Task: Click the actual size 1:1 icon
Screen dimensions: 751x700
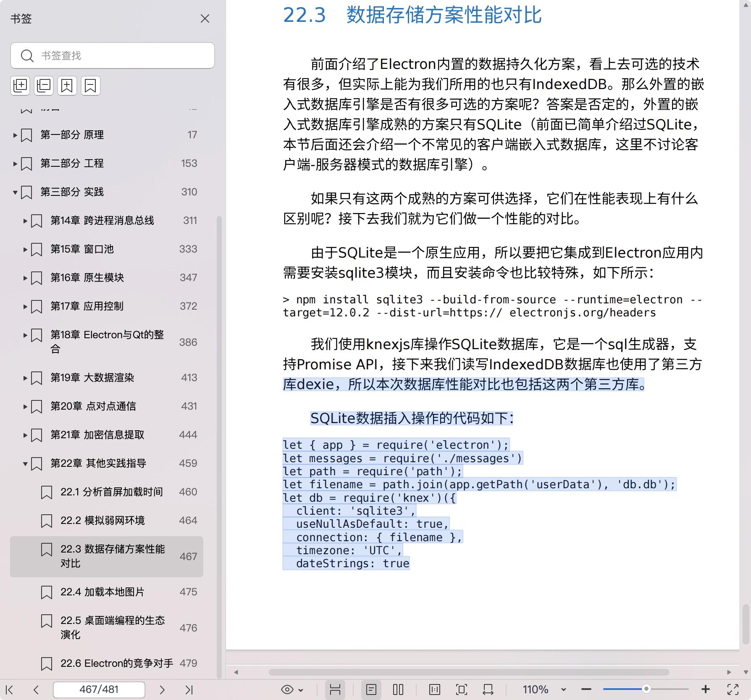Action: point(435,689)
